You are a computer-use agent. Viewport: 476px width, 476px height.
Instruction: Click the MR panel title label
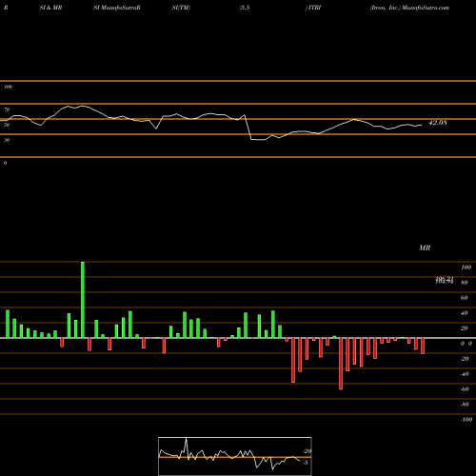(425, 248)
